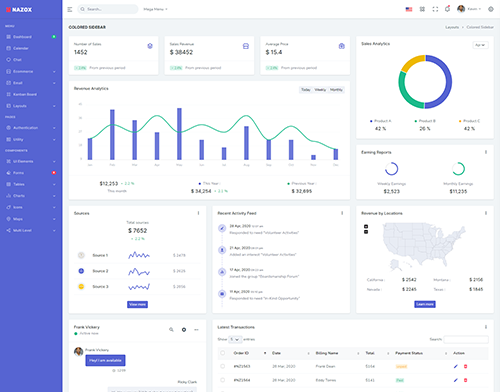Click Frank Vickery's chat avatar
Screen dimensions: 500x392
coord(79,351)
